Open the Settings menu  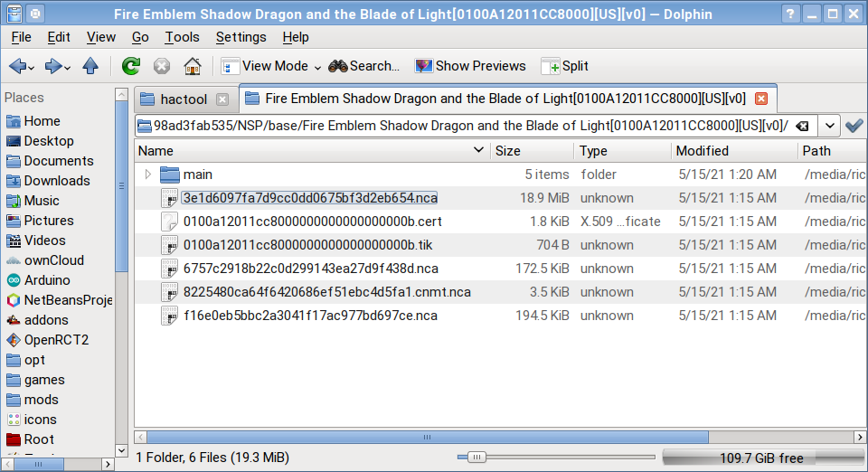(241, 37)
